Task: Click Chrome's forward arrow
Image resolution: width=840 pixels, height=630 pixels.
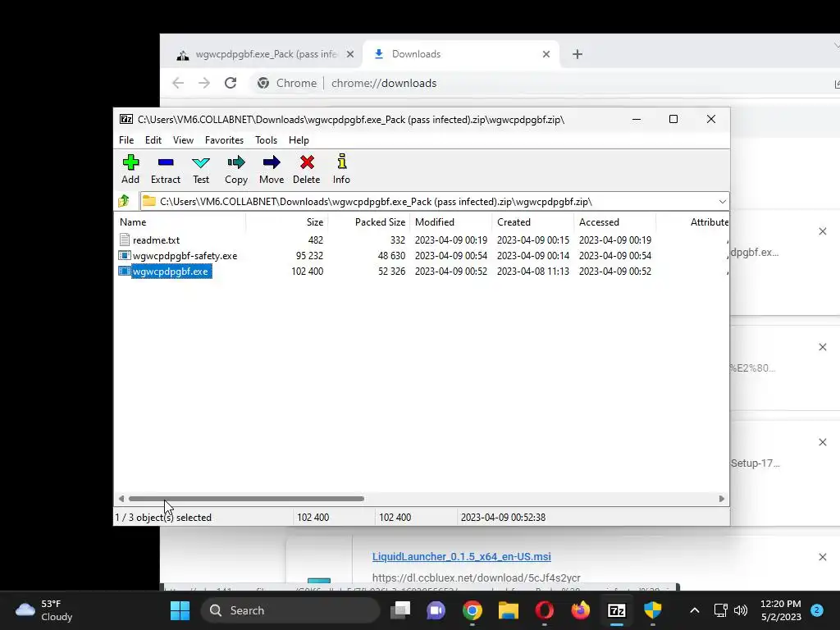Action: point(204,83)
